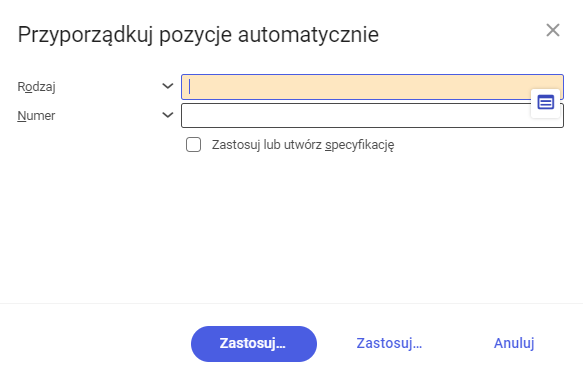Enable Zastosuj lub utwórz specyfikację checkbox

point(193,145)
